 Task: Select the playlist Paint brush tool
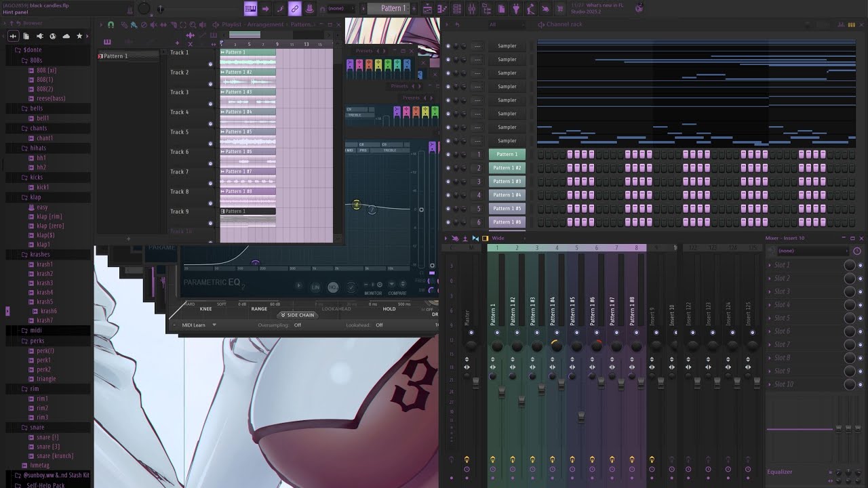tap(134, 24)
